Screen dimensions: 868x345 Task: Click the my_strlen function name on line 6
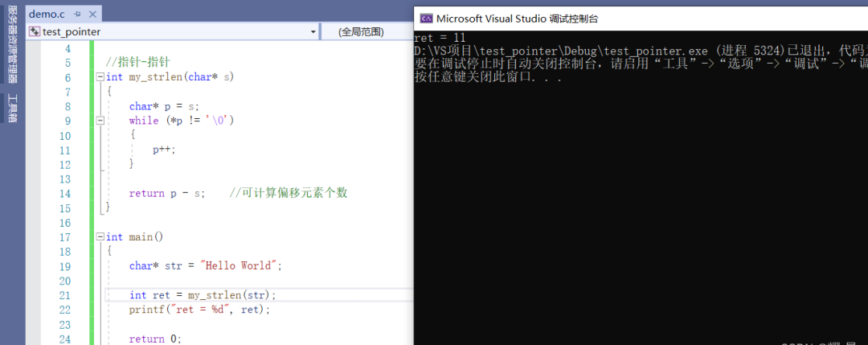point(156,77)
